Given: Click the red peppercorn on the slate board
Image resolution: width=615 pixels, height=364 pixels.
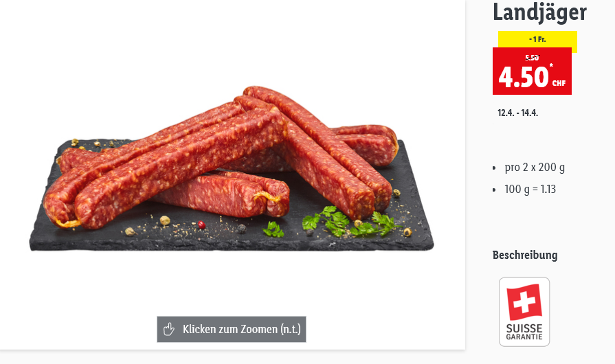Looking at the screenshot, I should pyautogui.click(x=201, y=225).
